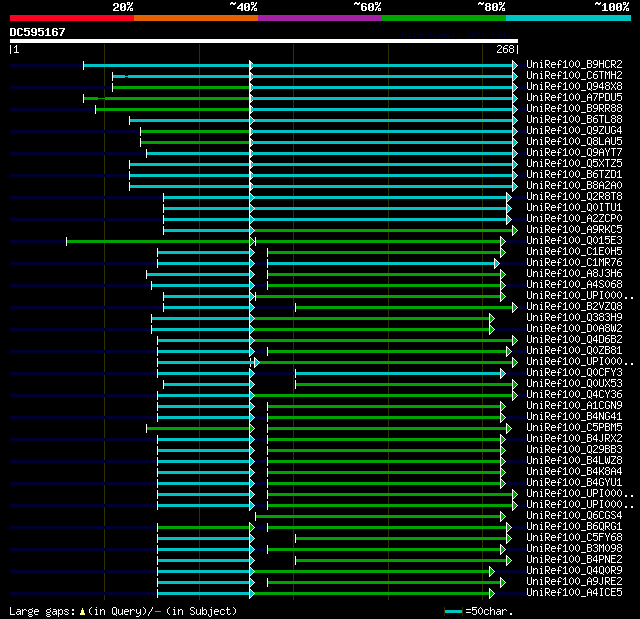
Task: Click the UniRef100_B3M098 label
Action: tap(574, 549)
